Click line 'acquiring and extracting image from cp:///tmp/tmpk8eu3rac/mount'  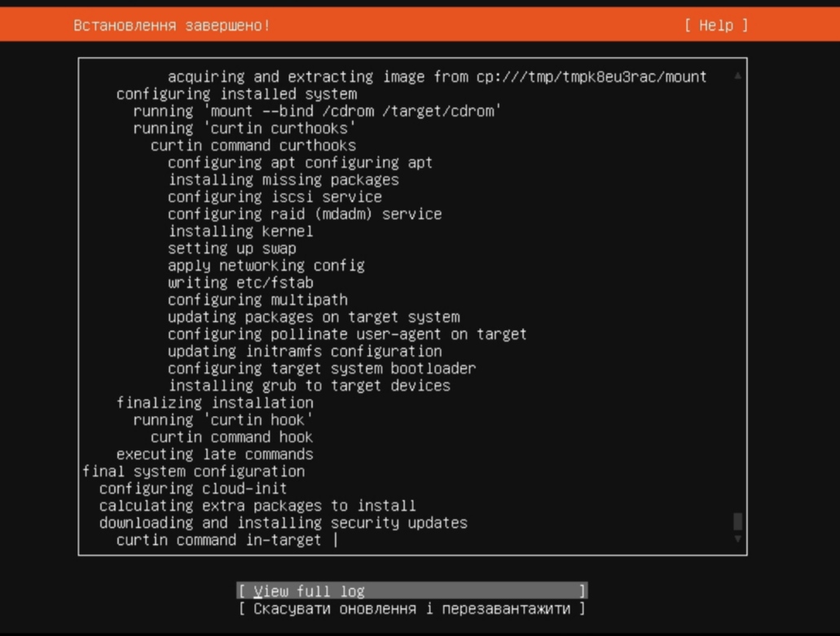point(438,77)
